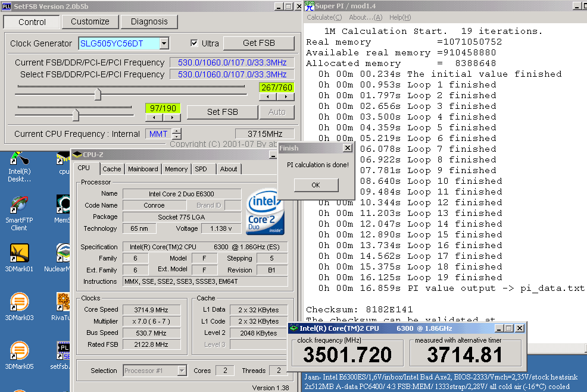Image resolution: width=587 pixels, height=392 pixels.
Task: Click the Rated FSB value 2122.8 MHz
Action: [x=151, y=344]
